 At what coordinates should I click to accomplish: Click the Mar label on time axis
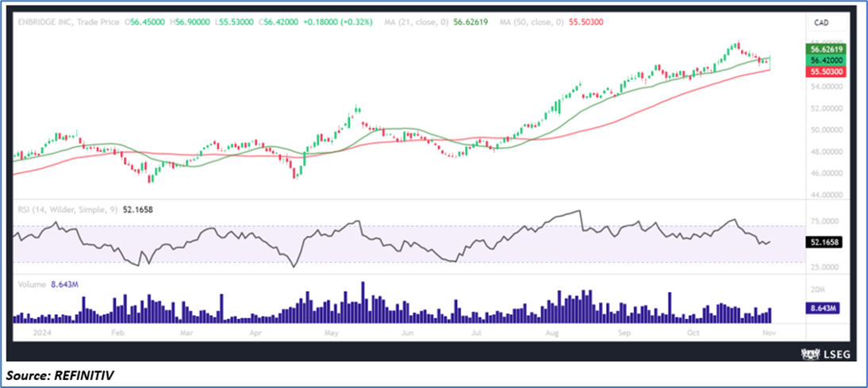(x=186, y=334)
